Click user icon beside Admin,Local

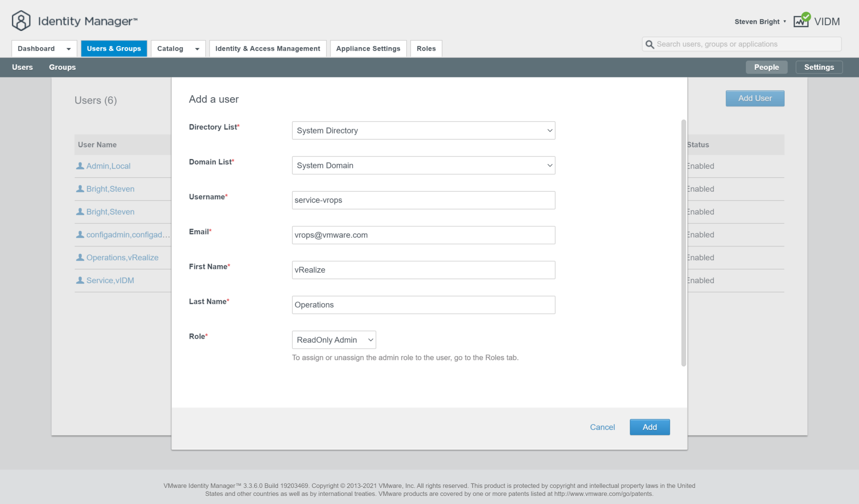pos(80,166)
